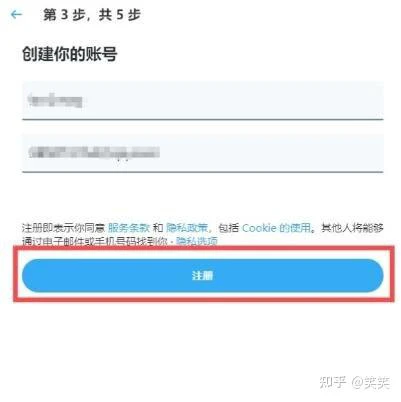Click the 其他人将能够 sentence in the disclaimer
The width and height of the screenshot is (401, 402).
point(352,228)
